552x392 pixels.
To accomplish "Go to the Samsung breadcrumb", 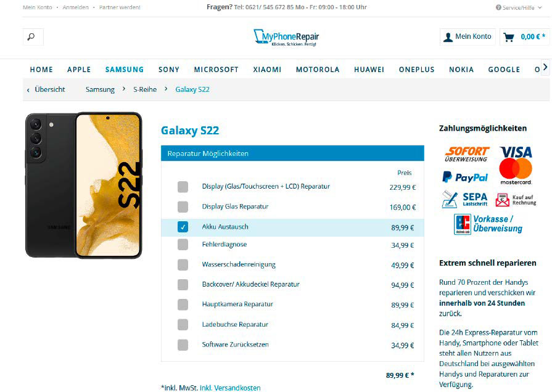I will [100, 90].
